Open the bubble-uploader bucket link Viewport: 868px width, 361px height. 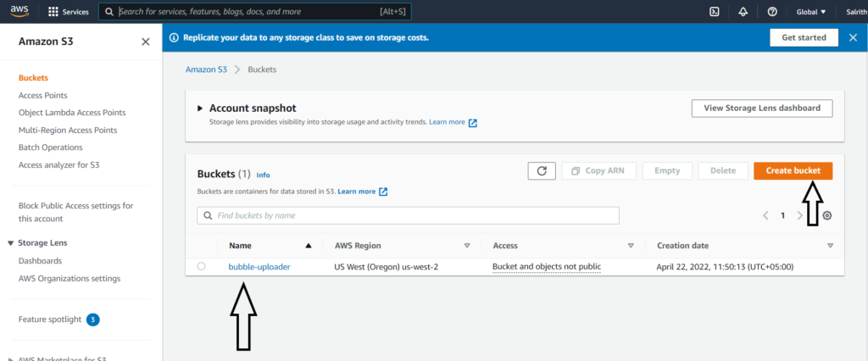pyautogui.click(x=259, y=266)
